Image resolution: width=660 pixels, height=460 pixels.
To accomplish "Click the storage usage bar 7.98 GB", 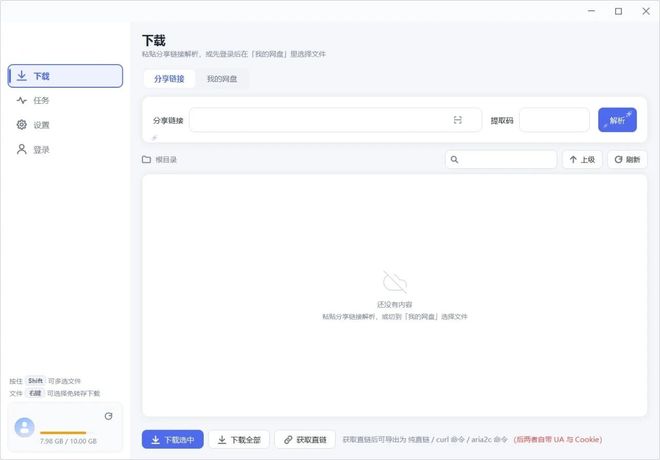I will [x=63, y=433].
